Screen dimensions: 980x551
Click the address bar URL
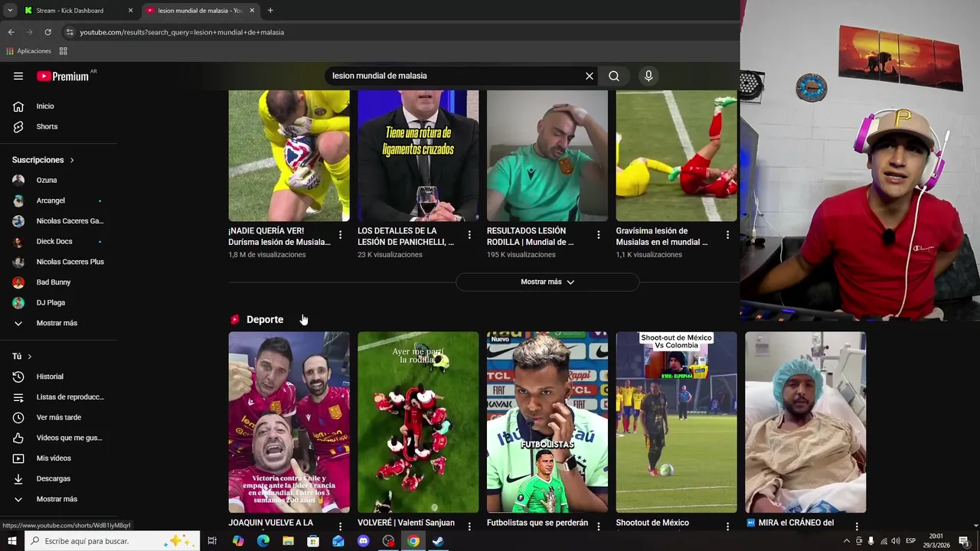pos(182,32)
